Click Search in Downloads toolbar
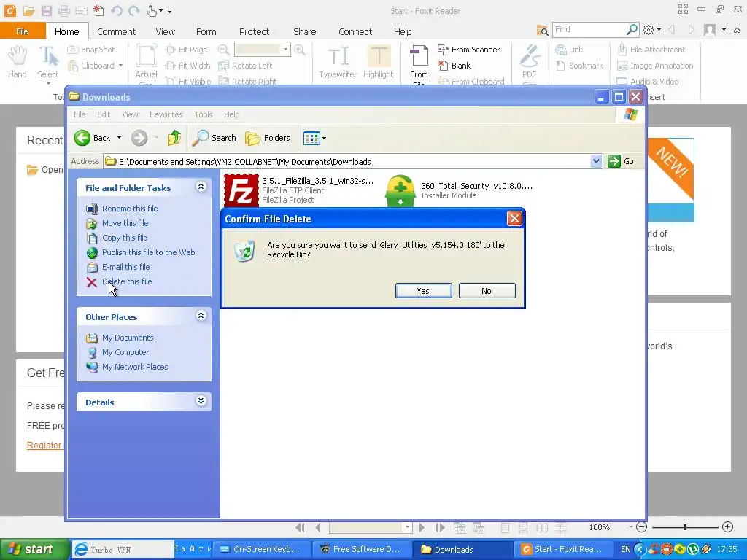 tap(214, 138)
